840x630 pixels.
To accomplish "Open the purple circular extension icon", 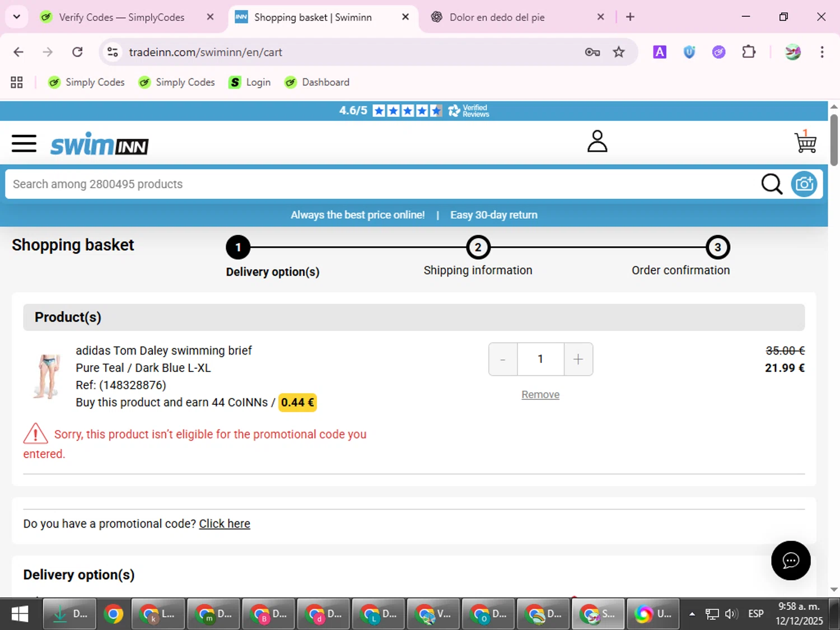I will (718, 52).
